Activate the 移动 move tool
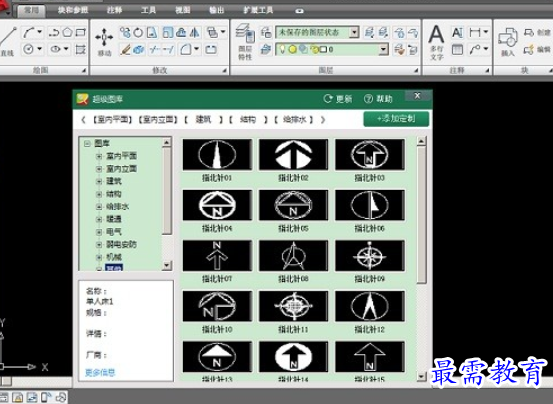This screenshot has width=553, height=404. (x=104, y=41)
